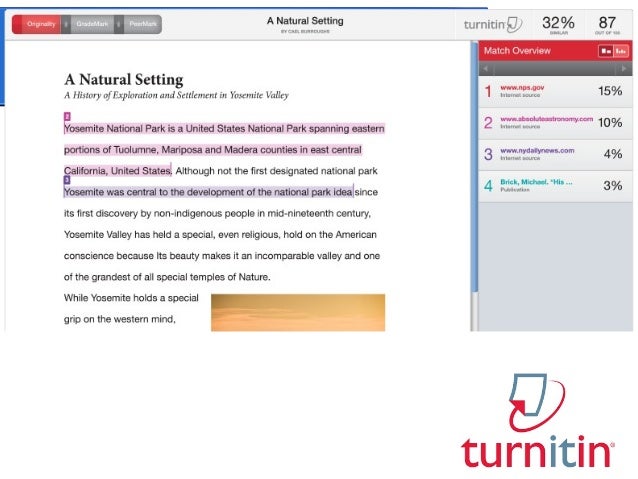
Task: Click the 32% similarity score
Action: 558,24
